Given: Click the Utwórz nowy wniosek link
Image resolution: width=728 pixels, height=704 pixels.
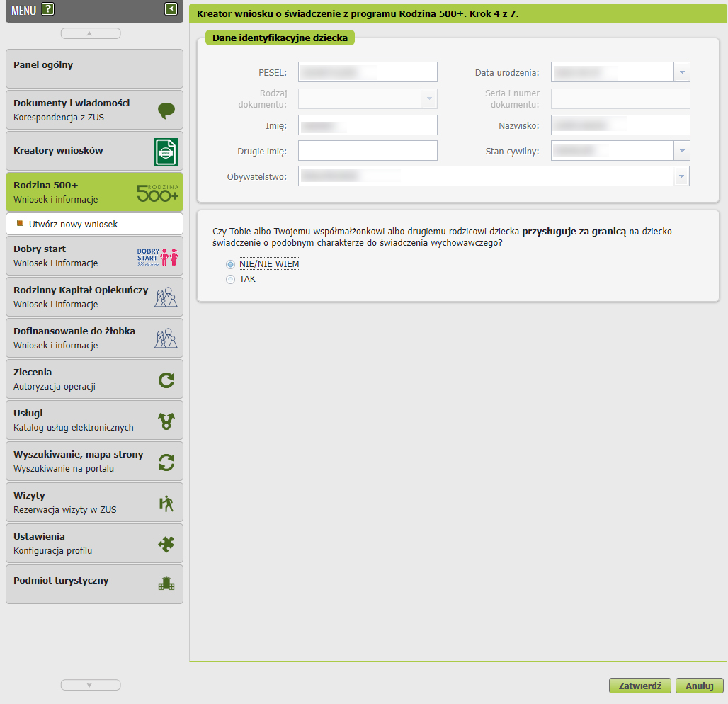Looking at the screenshot, I should click(73, 224).
